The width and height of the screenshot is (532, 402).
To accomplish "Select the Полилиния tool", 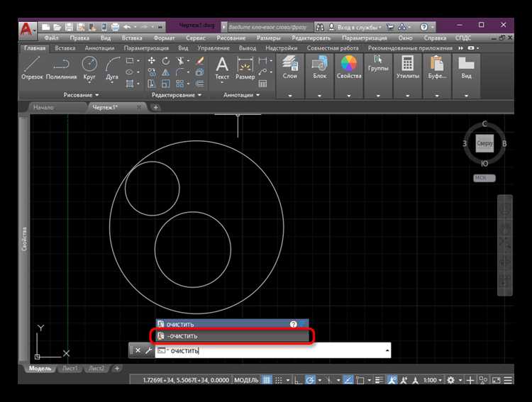I will click(x=61, y=68).
